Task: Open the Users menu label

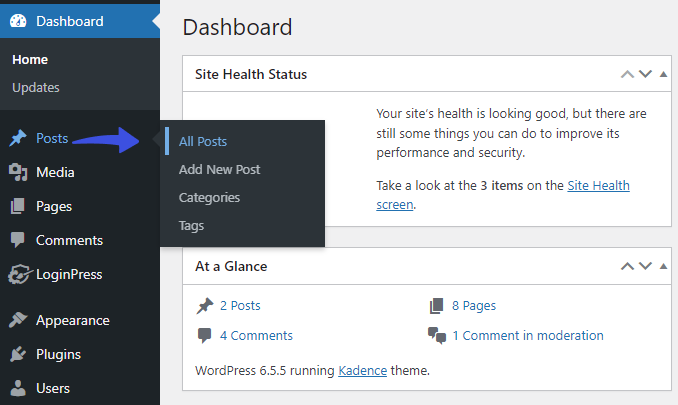Action: coord(53,388)
